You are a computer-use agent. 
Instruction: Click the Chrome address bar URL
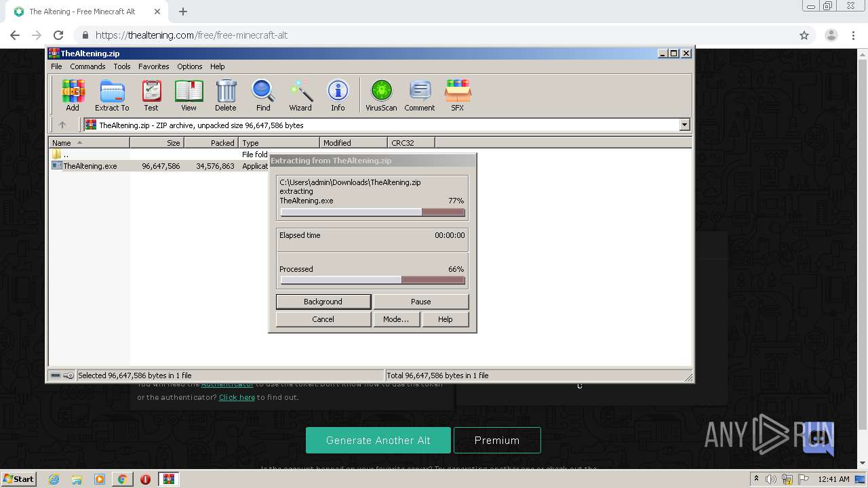click(191, 35)
